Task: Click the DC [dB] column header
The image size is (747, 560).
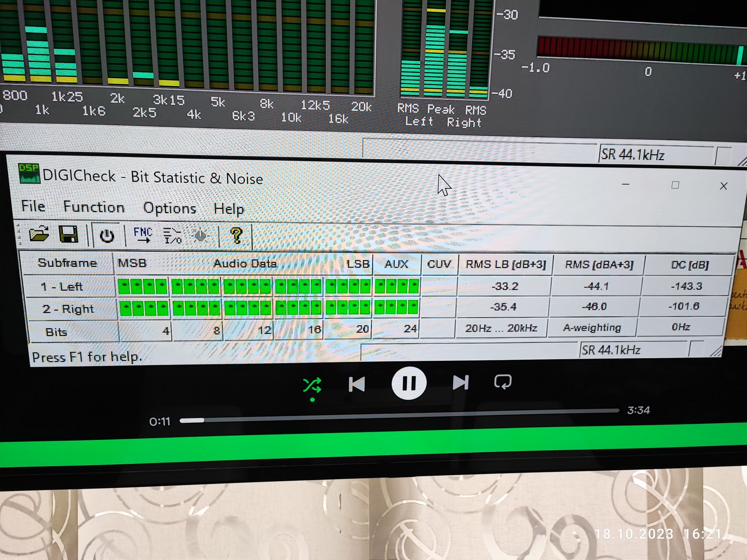Action: coord(689,265)
